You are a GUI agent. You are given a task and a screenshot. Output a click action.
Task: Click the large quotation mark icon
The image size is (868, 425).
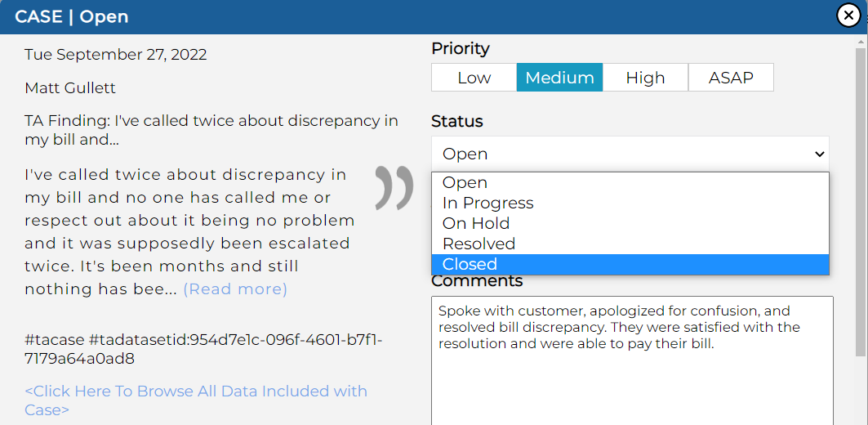click(394, 188)
